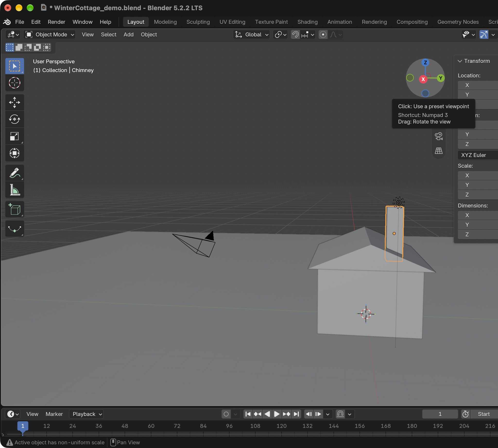Screen dimensions: 498x448
Task: Activate the 3D Cursor tool
Action: tap(15, 83)
